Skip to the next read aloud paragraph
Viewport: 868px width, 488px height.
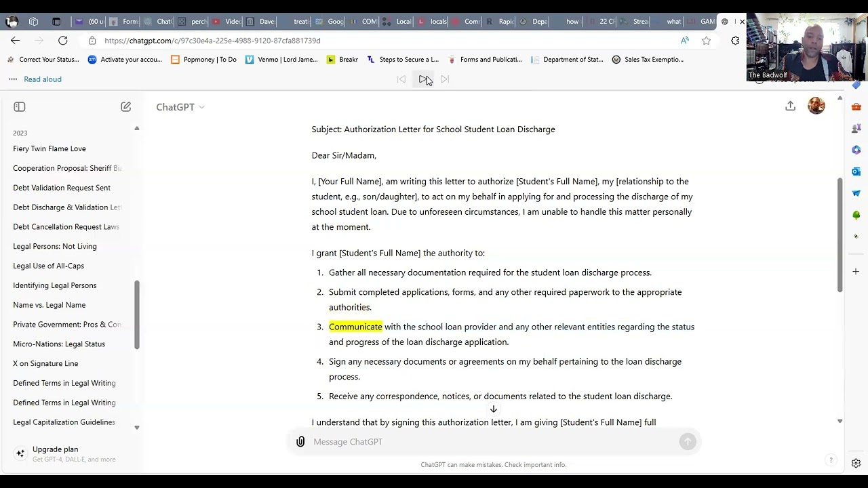pyautogui.click(x=445, y=79)
